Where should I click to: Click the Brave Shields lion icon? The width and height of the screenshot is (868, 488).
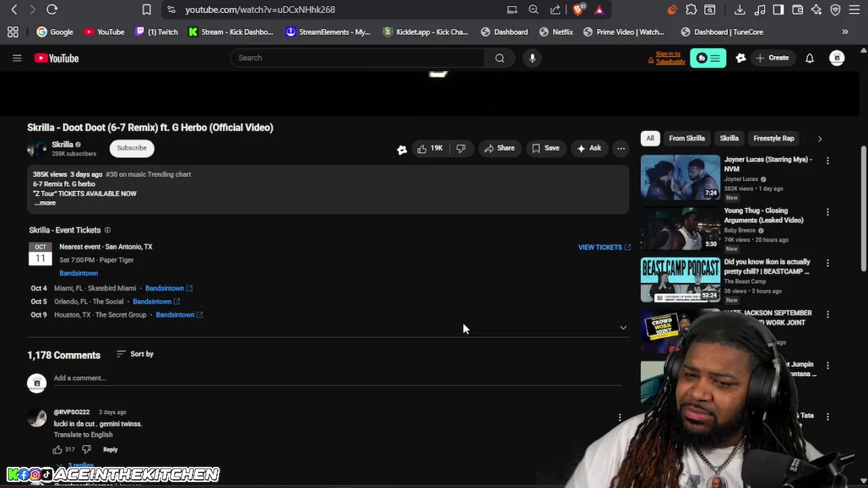578,9
